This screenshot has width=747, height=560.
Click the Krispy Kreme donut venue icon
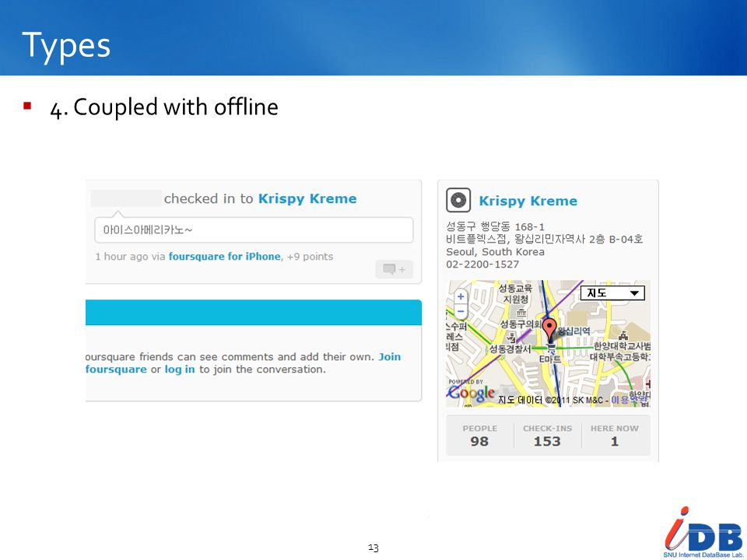point(458,200)
